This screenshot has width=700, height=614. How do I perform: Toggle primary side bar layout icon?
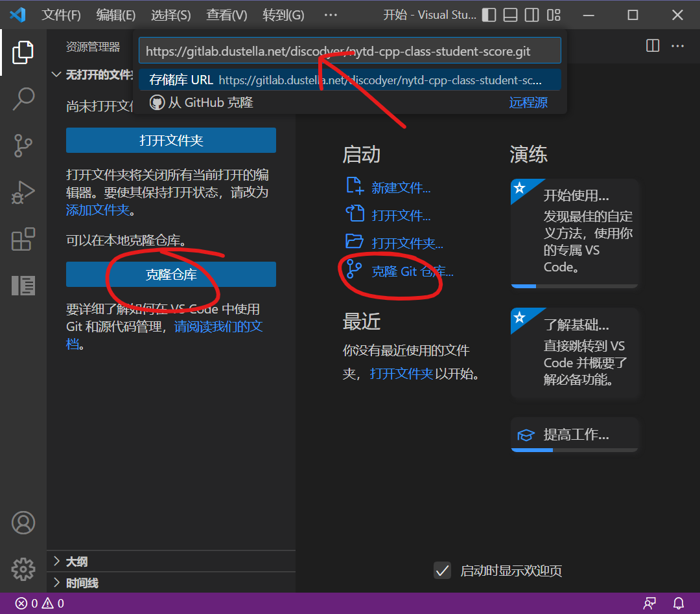[489, 15]
